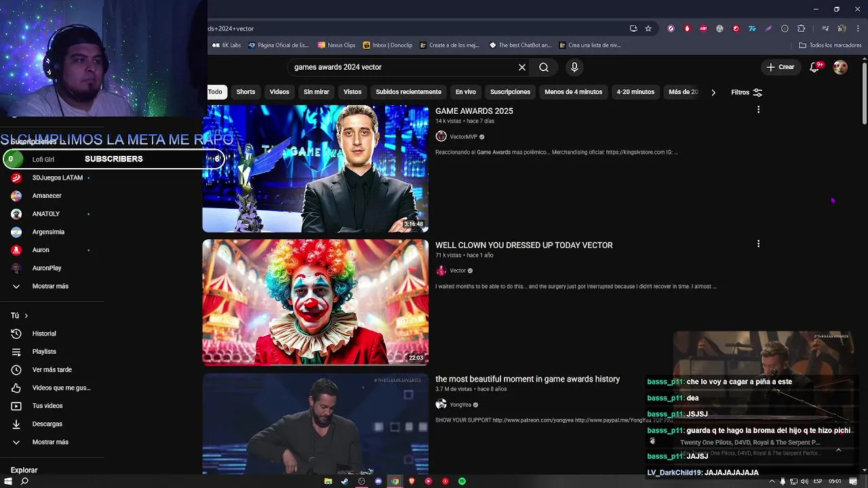Select the En vivo filter chip
Image resolution: width=868 pixels, height=488 pixels.
(465, 91)
